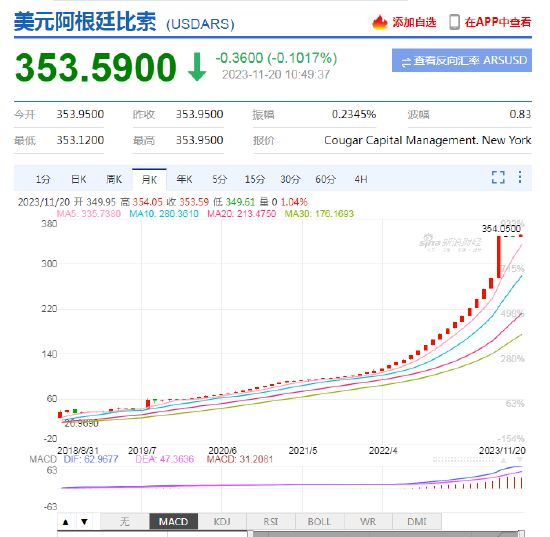Select the 1分 chart tab
The height and width of the screenshot is (537, 550).
pos(43,180)
